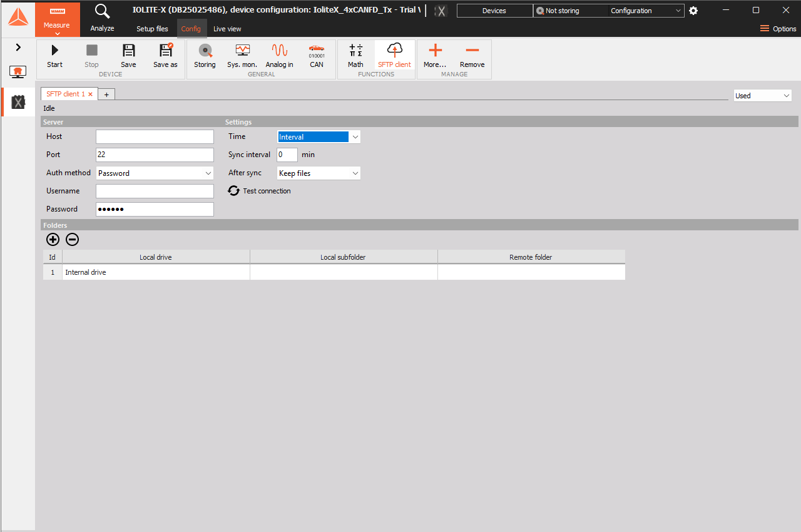This screenshot has width=801, height=532.
Task: Open the Time dropdown set to Interval
Action: tap(319, 137)
